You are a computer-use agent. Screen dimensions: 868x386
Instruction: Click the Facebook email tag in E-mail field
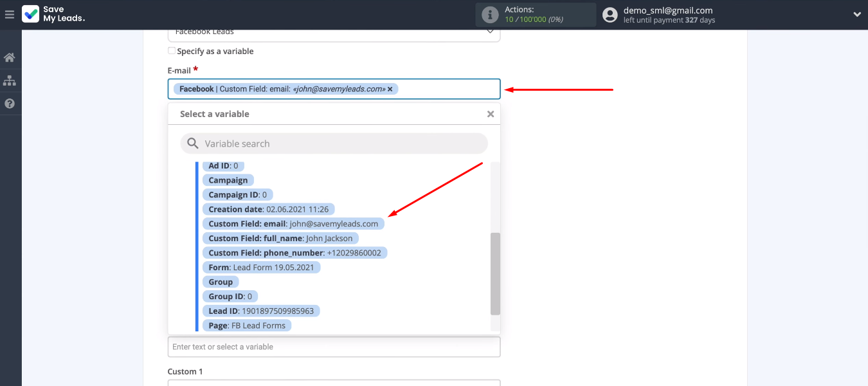click(285, 89)
